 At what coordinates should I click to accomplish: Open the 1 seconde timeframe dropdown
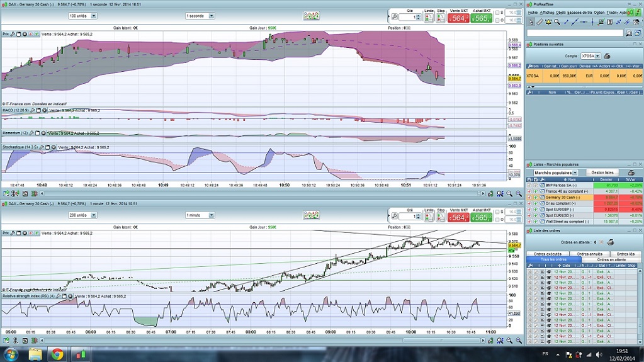click(x=200, y=16)
